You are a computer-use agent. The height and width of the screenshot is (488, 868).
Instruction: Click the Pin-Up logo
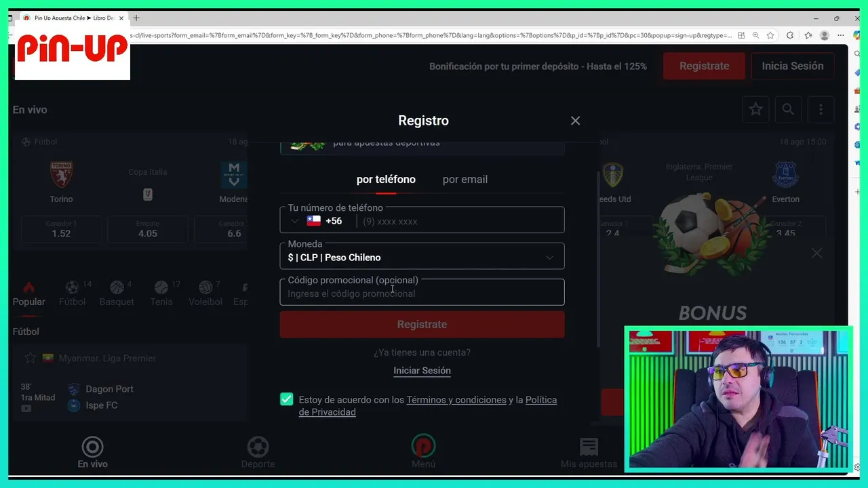click(x=73, y=51)
